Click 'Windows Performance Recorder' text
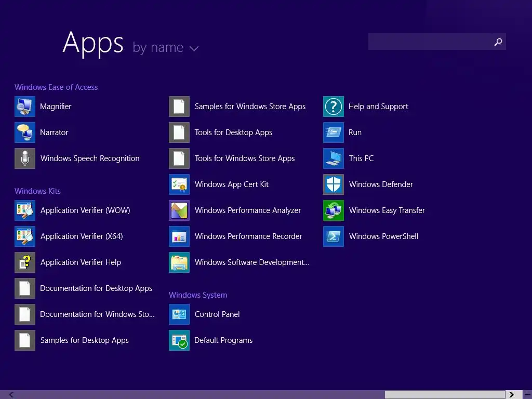 (x=248, y=236)
